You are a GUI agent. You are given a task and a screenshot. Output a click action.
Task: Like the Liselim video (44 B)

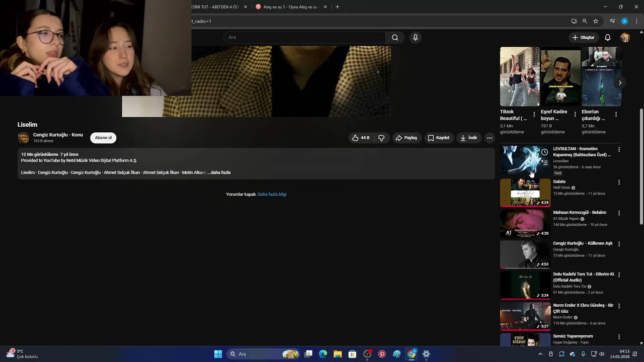tap(361, 138)
